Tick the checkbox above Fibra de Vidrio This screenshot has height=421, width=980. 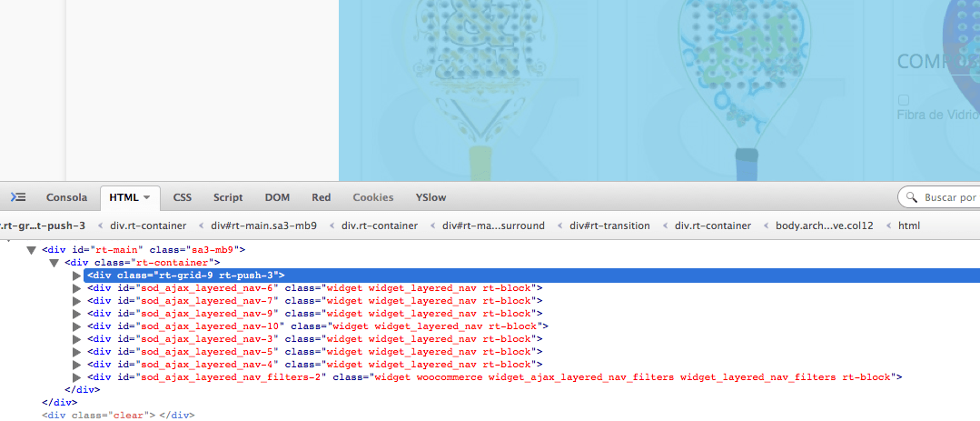click(x=903, y=100)
